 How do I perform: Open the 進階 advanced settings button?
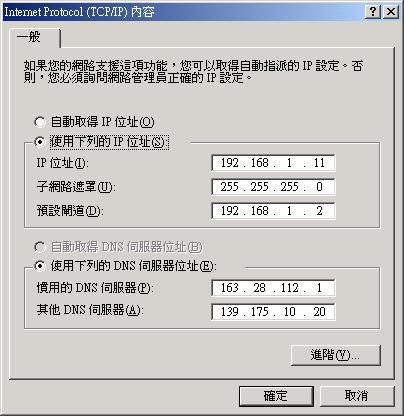(336, 355)
